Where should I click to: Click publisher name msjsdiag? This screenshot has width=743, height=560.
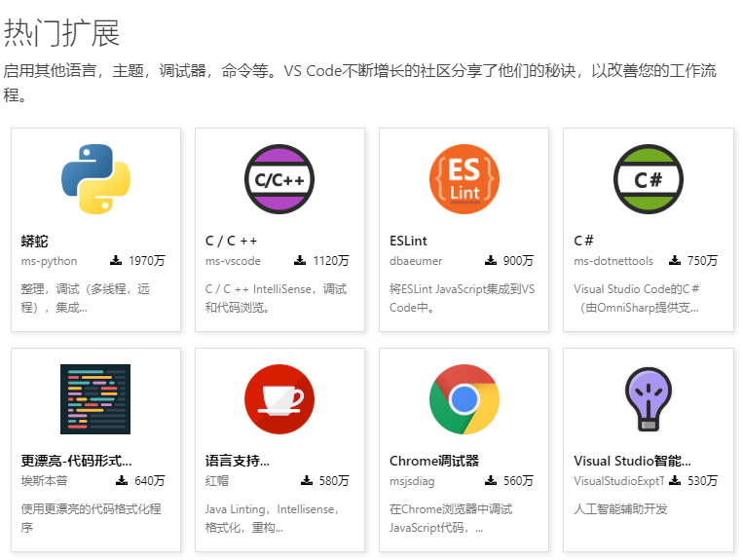tap(412, 481)
